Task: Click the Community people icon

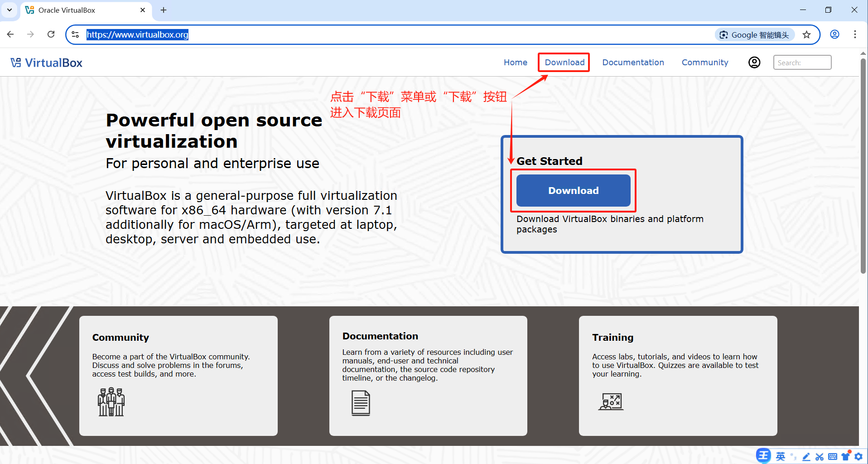Action: pyautogui.click(x=111, y=402)
